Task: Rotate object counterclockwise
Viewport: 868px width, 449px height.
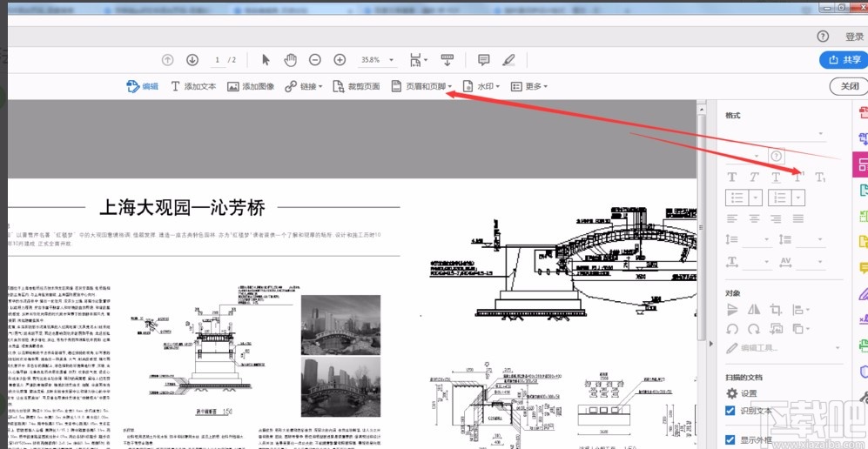Action: click(732, 328)
